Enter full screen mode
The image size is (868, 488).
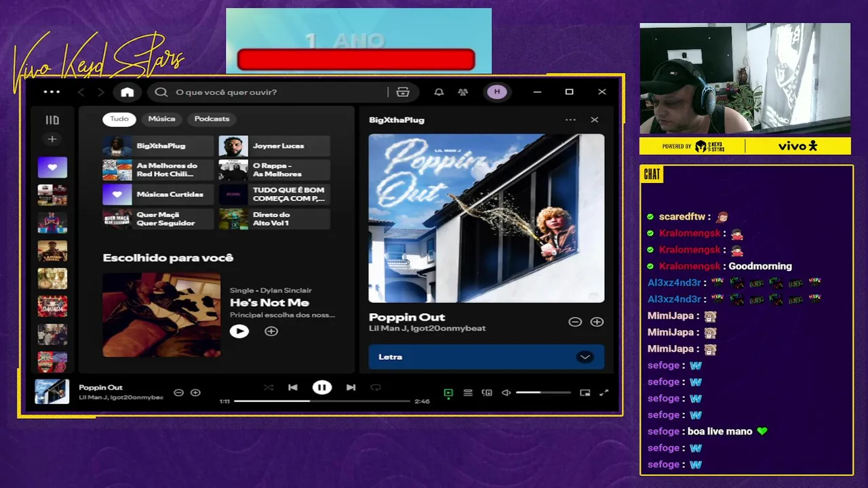(604, 392)
